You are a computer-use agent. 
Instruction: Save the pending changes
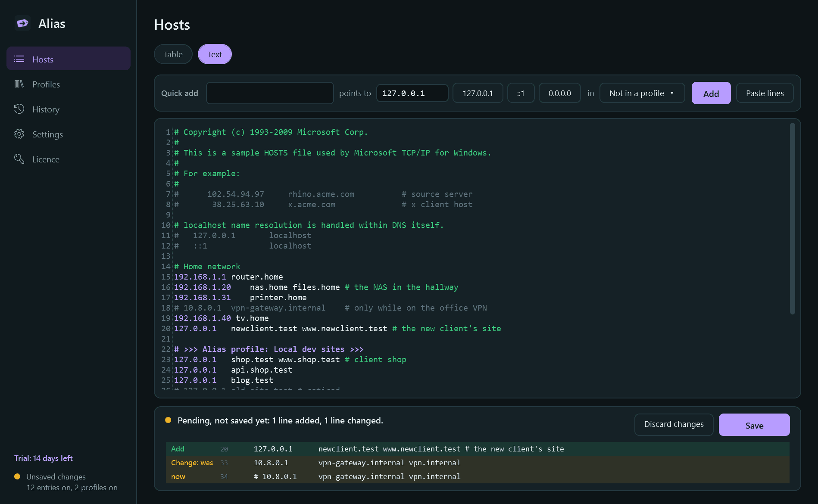(754, 425)
